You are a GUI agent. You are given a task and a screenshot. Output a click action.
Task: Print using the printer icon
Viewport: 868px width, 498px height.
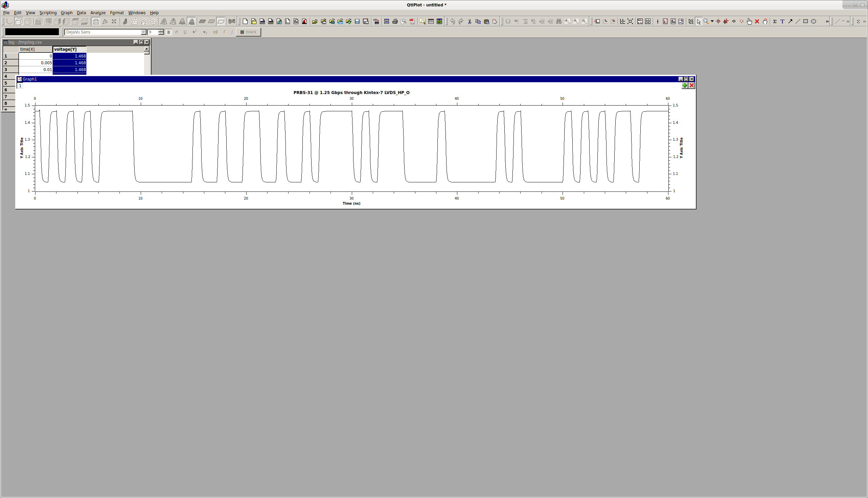395,22
